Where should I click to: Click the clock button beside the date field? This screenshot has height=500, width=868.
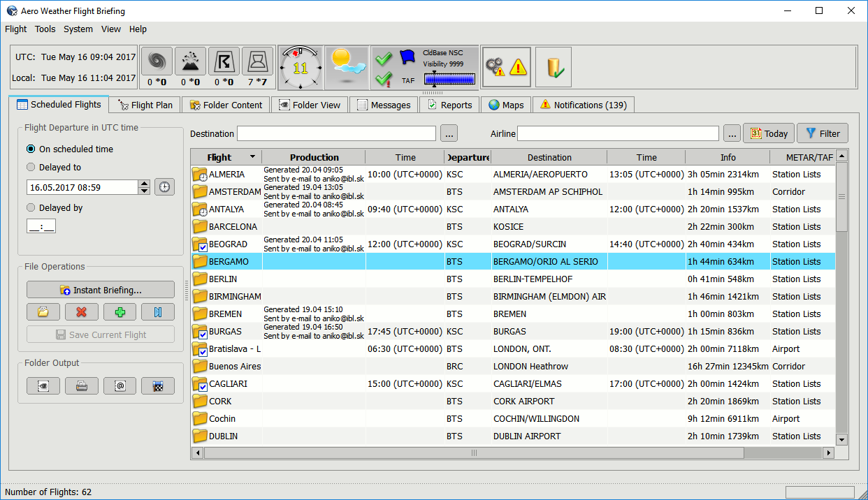[164, 187]
